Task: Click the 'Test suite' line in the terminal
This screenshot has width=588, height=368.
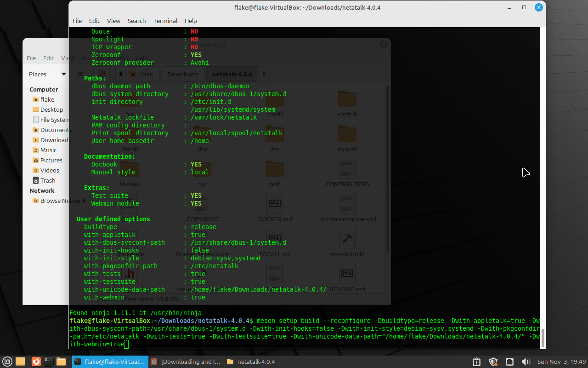Action: click(x=147, y=195)
